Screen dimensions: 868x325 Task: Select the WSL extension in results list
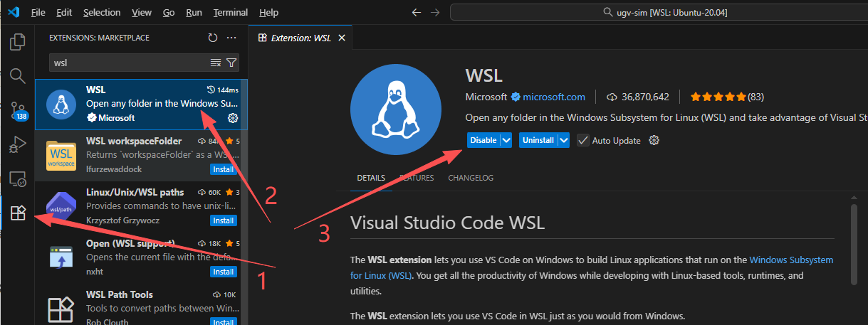[141, 104]
